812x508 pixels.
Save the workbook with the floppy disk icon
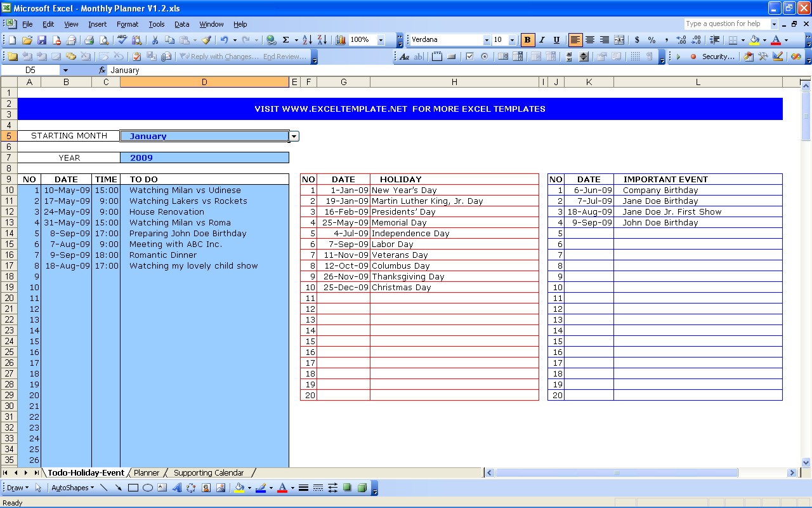[42, 40]
